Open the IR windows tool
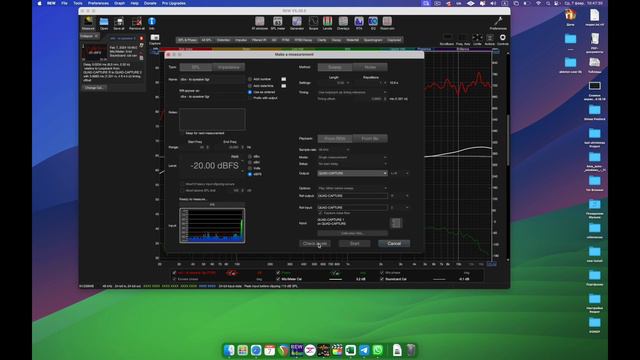Image resolution: width=640 pixels, height=360 pixels. (260, 23)
